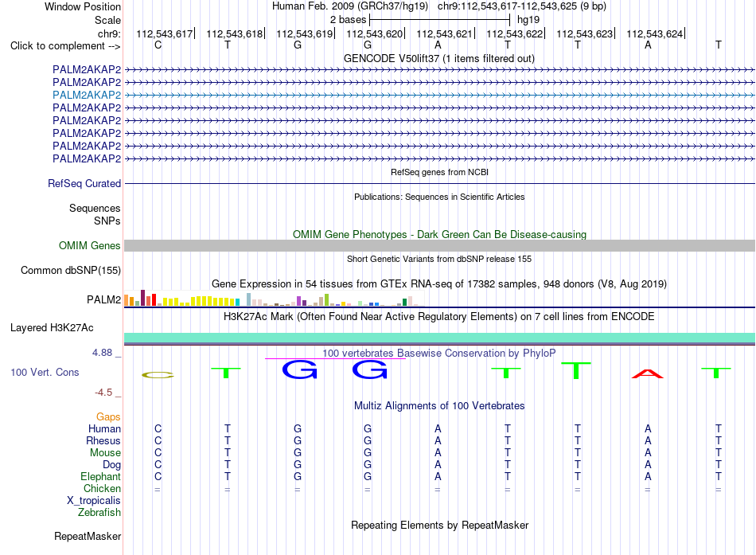Select the light blue PALM2AKAP2 transcript label
Viewport: 756px width, 555px height.
(x=87, y=95)
